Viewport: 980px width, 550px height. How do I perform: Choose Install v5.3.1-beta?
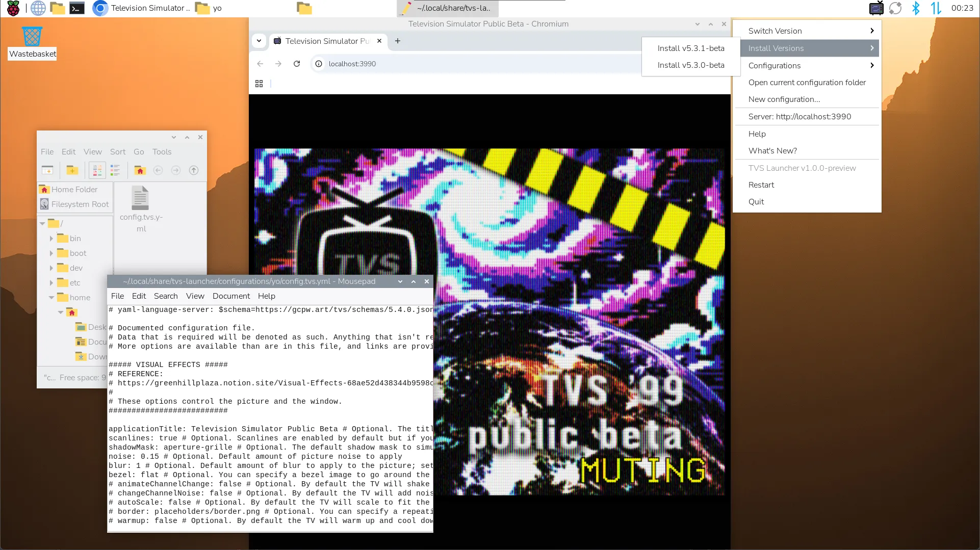pos(691,48)
